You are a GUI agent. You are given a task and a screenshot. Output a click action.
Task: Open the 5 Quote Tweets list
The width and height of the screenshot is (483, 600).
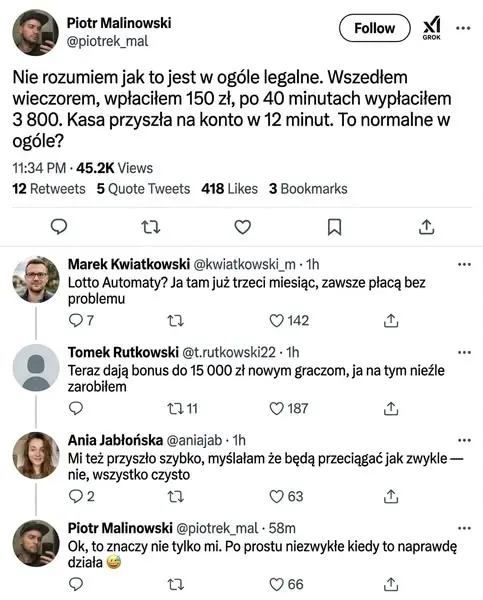tap(143, 189)
